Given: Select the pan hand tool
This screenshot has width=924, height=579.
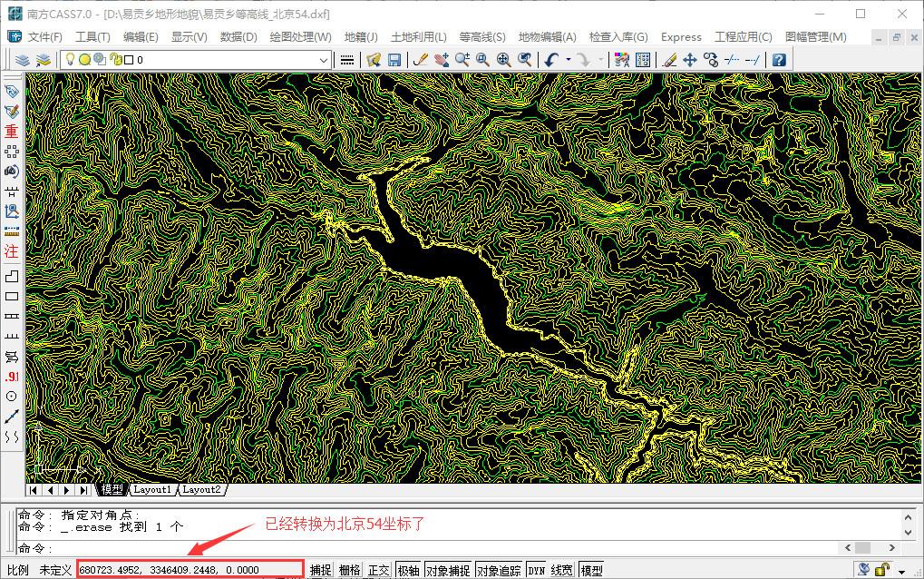Looking at the screenshot, I should click(x=442, y=60).
